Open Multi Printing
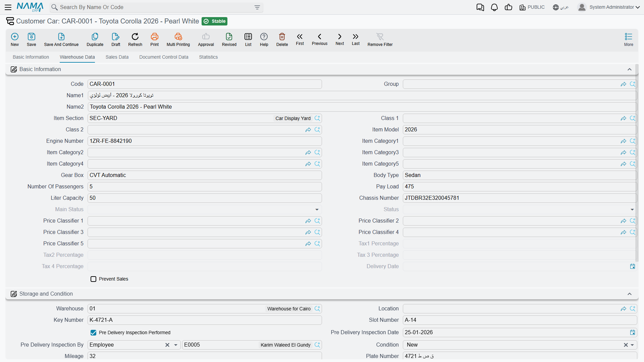644x362 pixels. coord(178,39)
